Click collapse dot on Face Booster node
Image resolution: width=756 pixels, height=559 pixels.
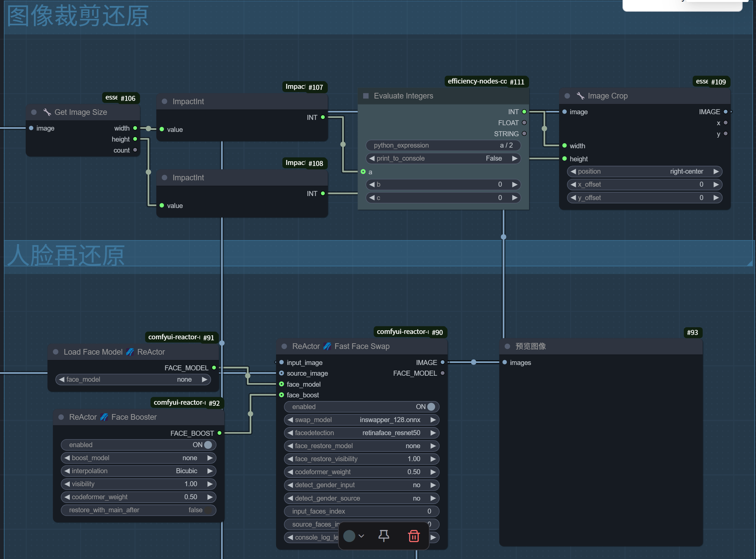click(61, 417)
